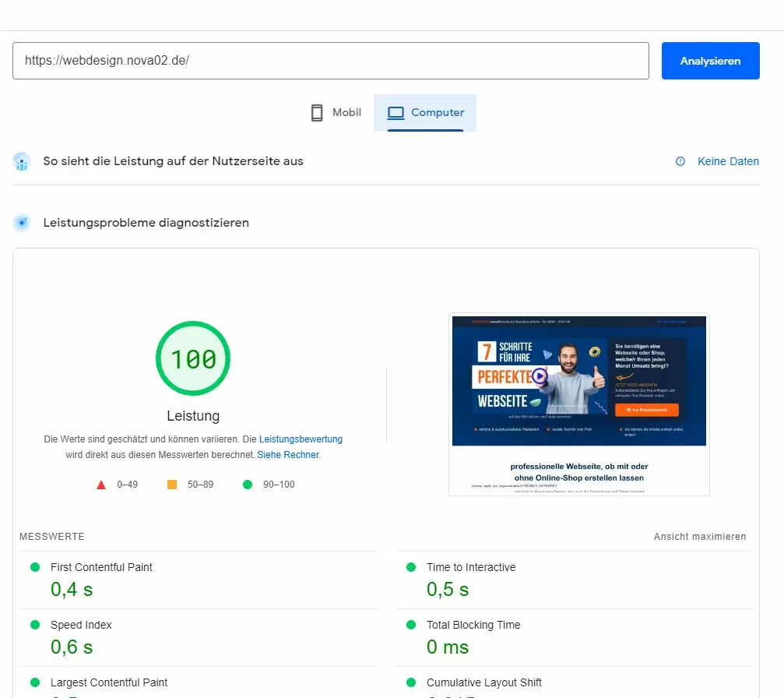Click the red triangle 0–49 legend icon
This screenshot has width=784, height=698.
point(101,485)
